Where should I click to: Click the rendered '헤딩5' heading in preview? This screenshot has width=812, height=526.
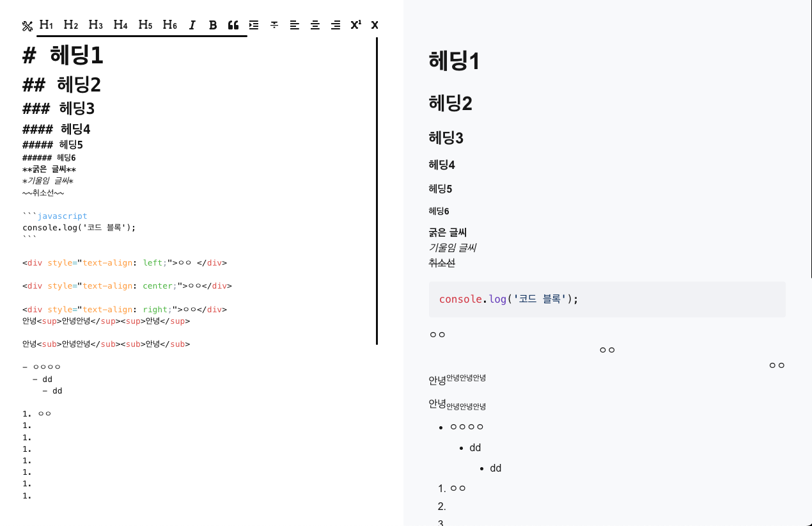tap(441, 189)
